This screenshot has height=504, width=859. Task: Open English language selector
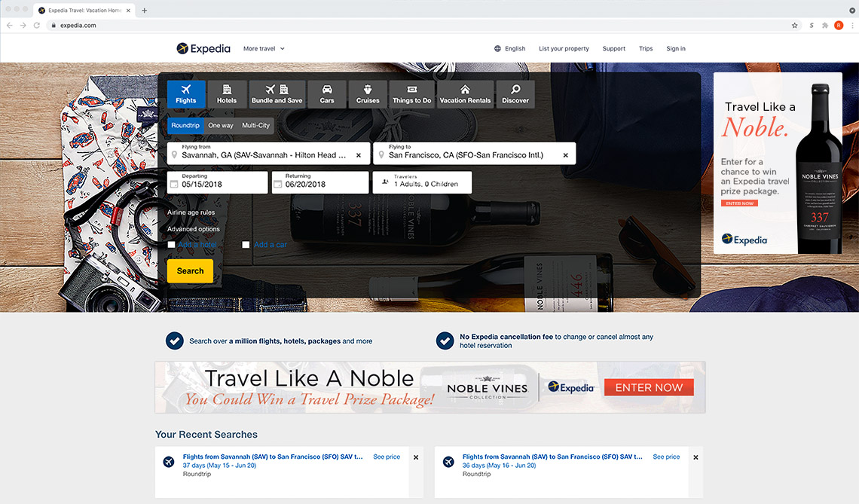point(510,49)
